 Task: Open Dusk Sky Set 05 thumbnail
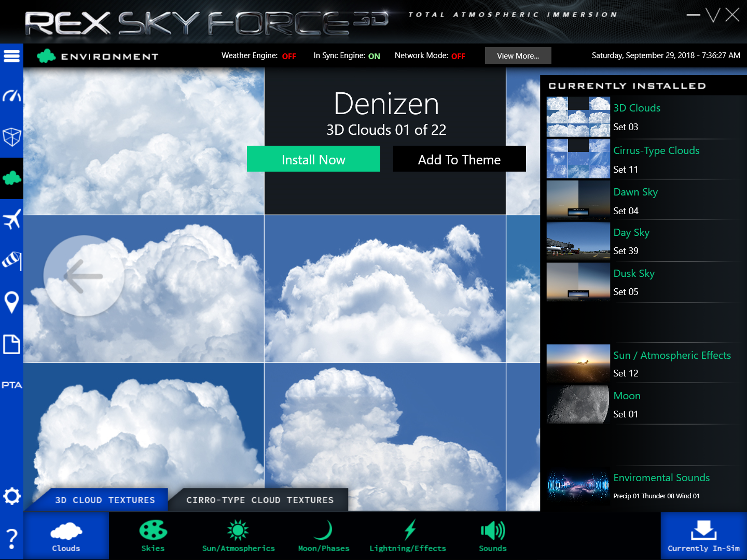pos(578,282)
